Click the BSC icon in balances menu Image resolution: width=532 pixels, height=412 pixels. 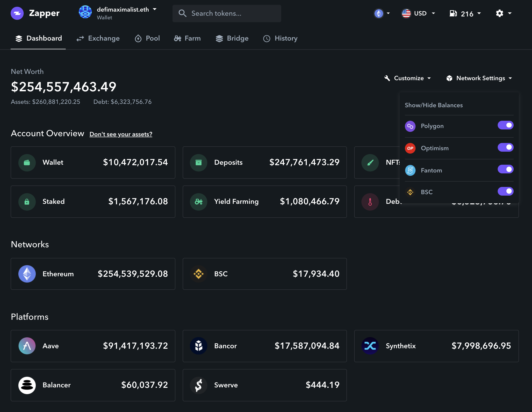(x=410, y=192)
